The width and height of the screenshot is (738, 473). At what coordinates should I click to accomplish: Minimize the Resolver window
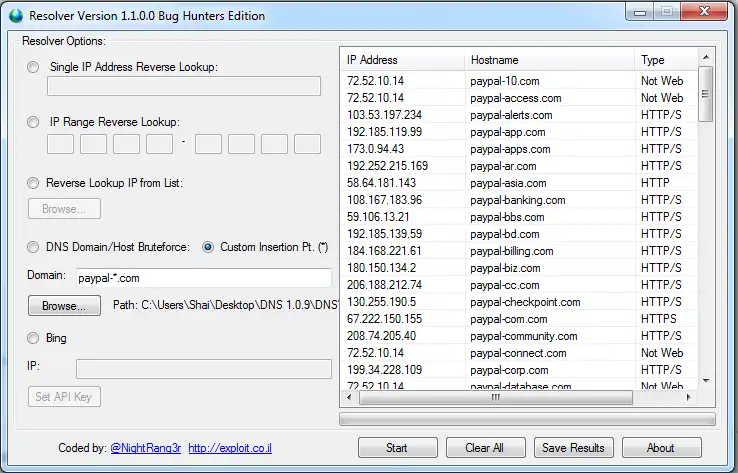point(640,12)
